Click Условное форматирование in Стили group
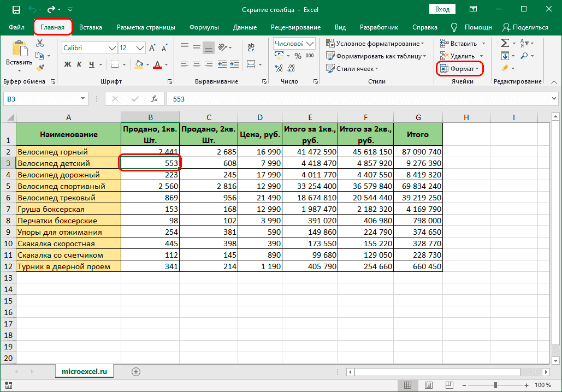The image size is (562, 392). (370, 43)
